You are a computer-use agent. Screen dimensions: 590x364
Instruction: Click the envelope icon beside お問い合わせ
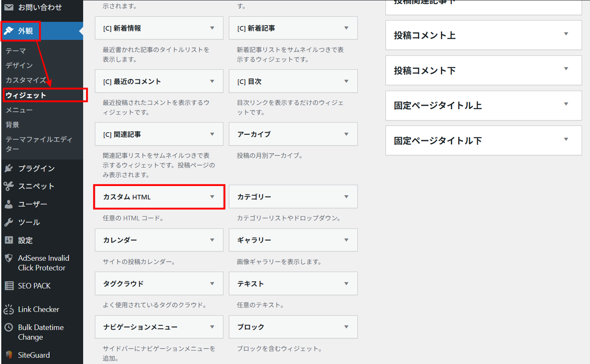click(8, 7)
